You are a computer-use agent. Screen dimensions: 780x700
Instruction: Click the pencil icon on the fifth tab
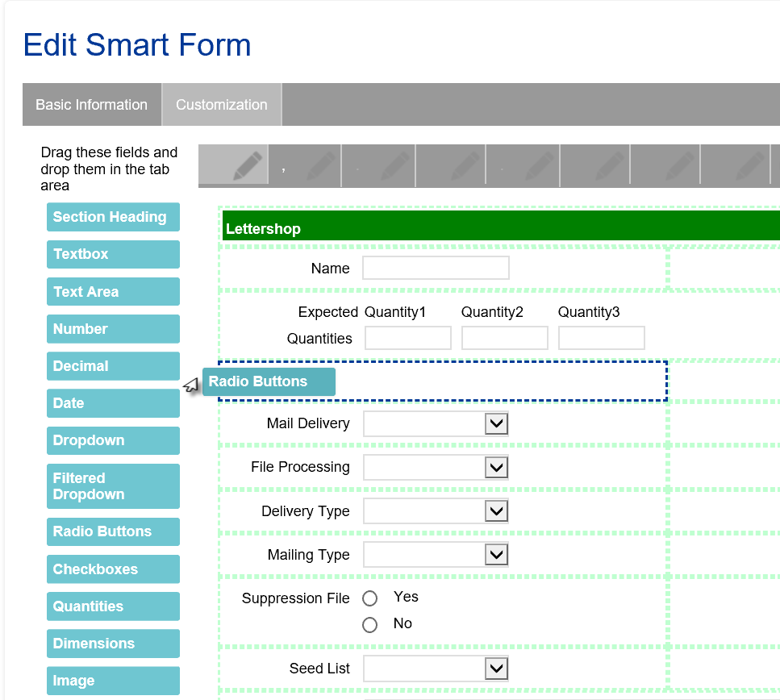coord(539,165)
